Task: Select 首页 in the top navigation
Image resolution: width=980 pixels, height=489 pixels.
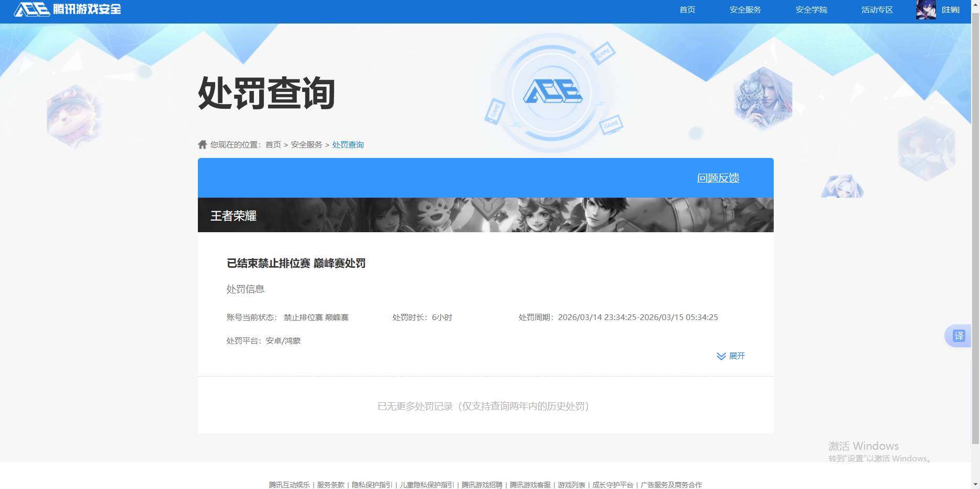Action: (x=687, y=9)
